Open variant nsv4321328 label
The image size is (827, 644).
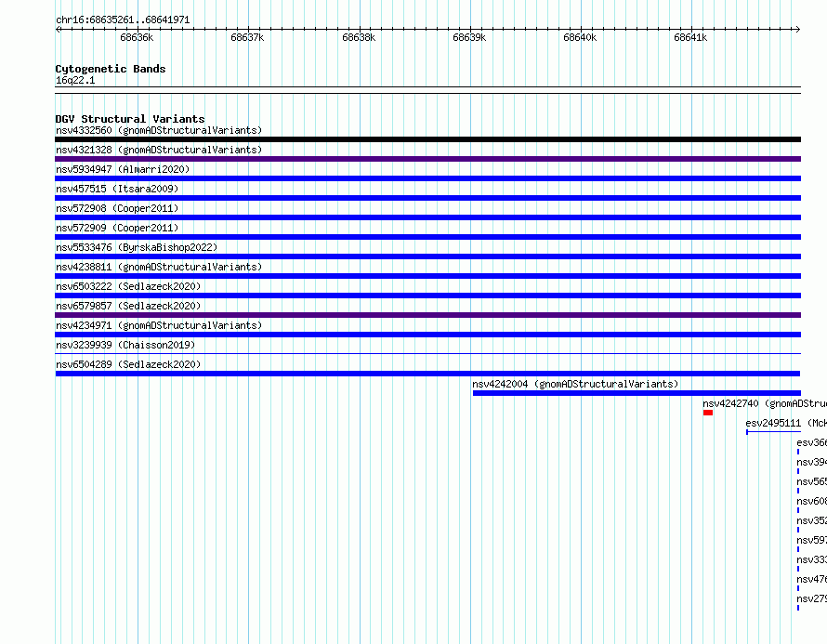click(159, 150)
